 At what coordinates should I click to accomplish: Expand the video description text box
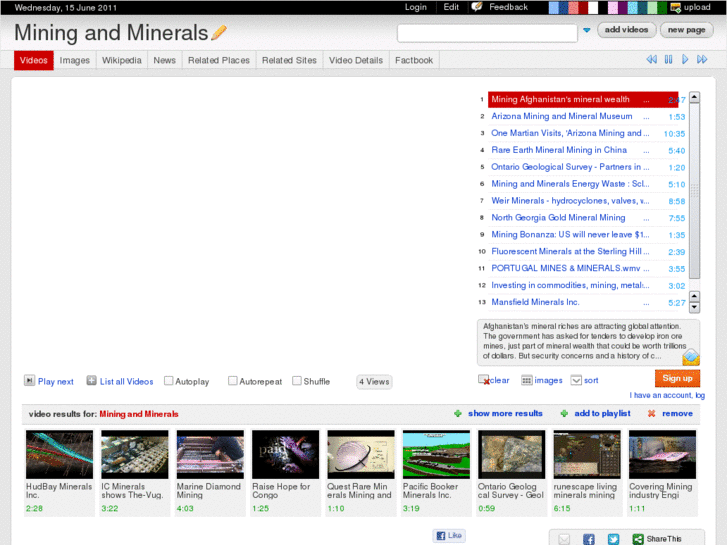691,357
